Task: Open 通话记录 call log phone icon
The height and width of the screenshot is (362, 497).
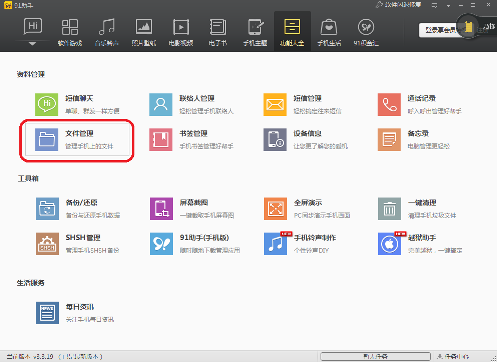Action: [389, 104]
